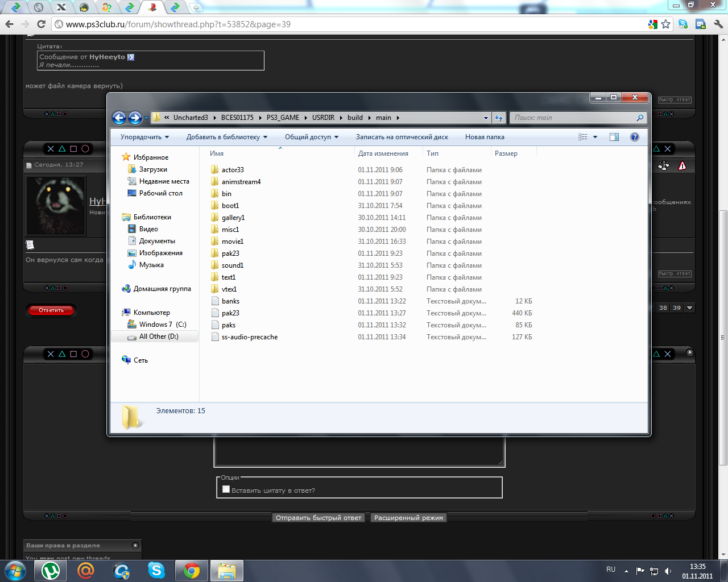Click the search magnifier icon in Explorer
The image size is (728, 582).
point(640,118)
